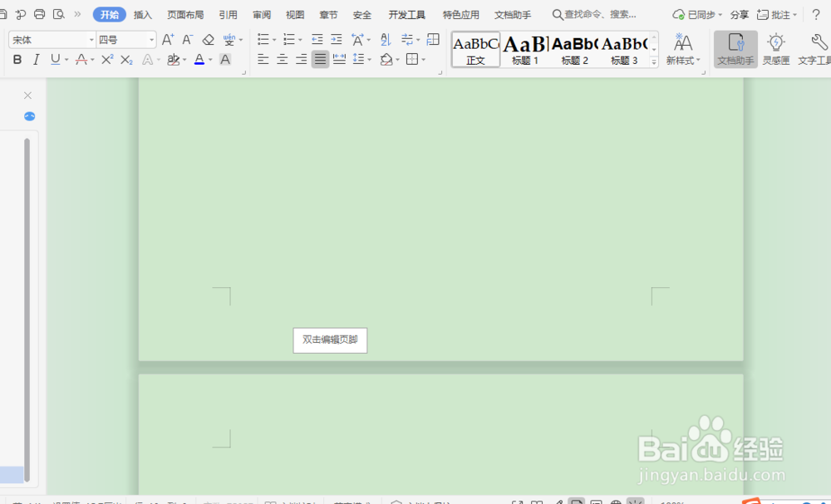Toggle superscript formatting
831x504 pixels.
[107, 59]
